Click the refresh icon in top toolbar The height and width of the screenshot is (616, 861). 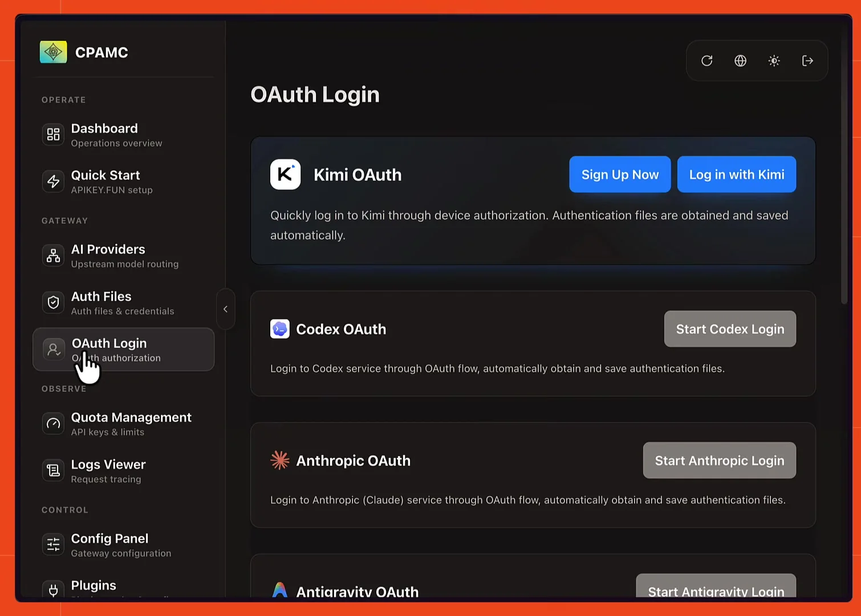point(706,60)
